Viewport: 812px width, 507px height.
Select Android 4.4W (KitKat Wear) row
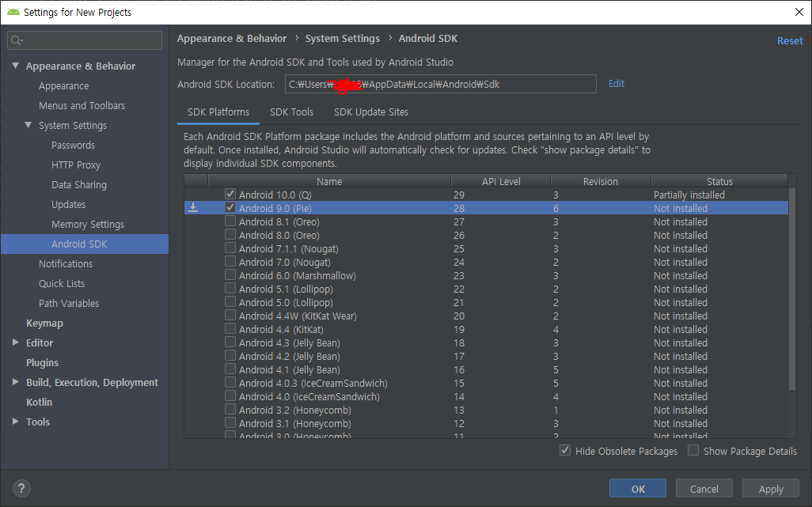(x=486, y=316)
